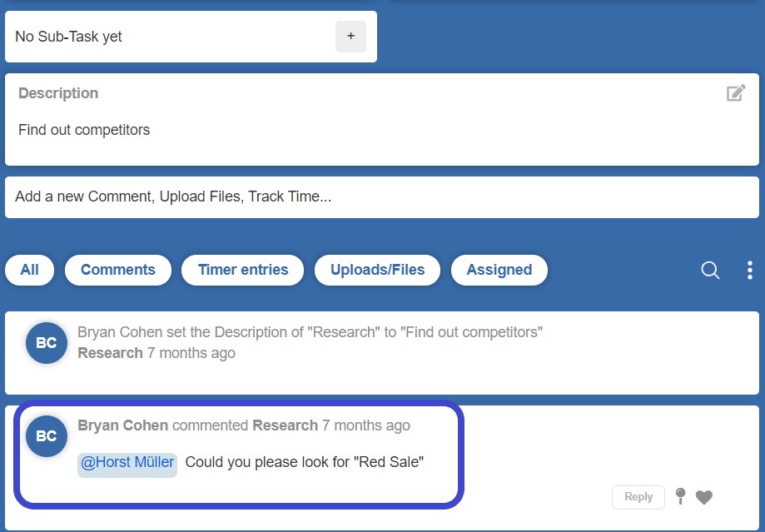The height and width of the screenshot is (532, 765).
Task: Add a new sub-task with plus button
Action: [350, 37]
